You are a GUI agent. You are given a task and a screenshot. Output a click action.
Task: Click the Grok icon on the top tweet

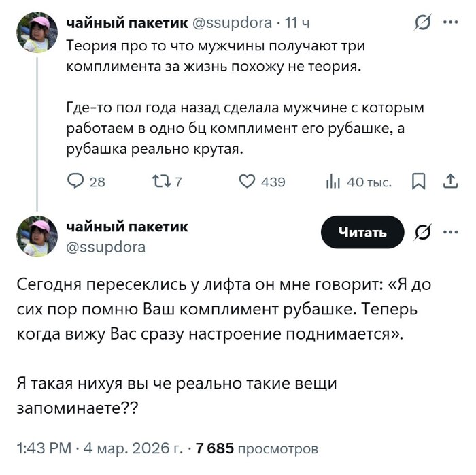pyautogui.click(x=422, y=23)
